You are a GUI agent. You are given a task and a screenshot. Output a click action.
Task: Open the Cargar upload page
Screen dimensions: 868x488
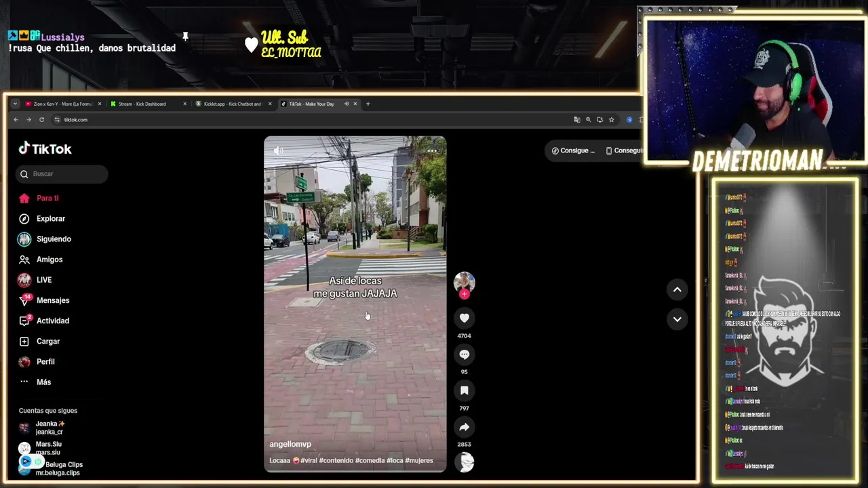tap(39, 342)
